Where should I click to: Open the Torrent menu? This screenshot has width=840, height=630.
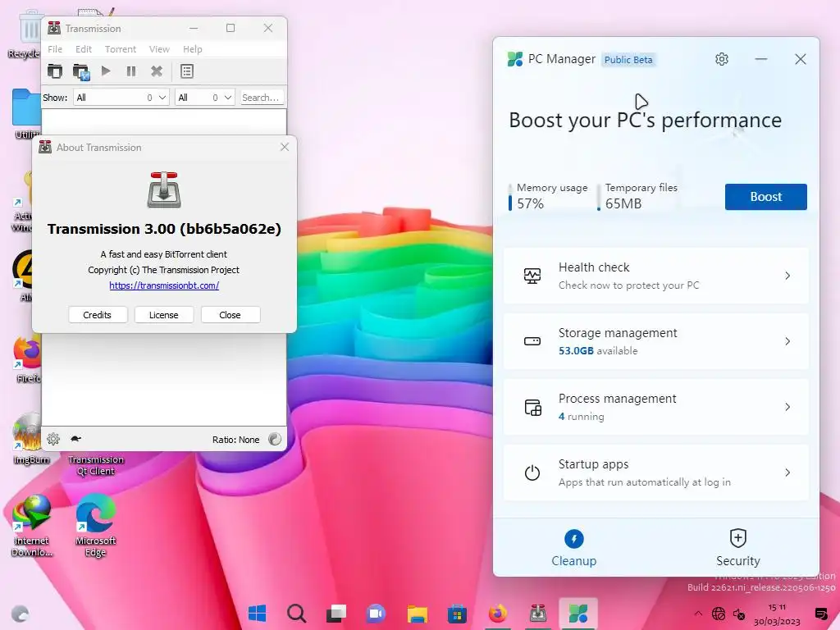[121, 49]
